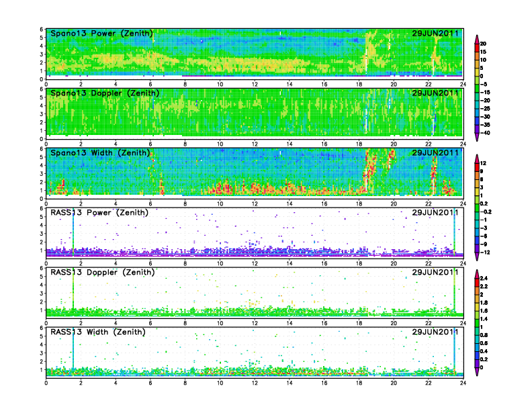The image size is (532, 411).
Task: Click the 1.8 label on the color scale
Action: tap(484, 302)
